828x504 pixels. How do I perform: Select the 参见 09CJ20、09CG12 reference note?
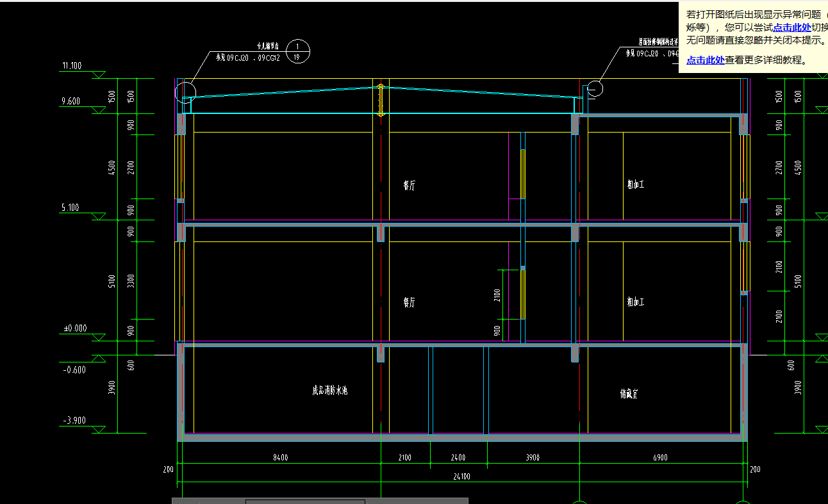pyautogui.click(x=247, y=58)
